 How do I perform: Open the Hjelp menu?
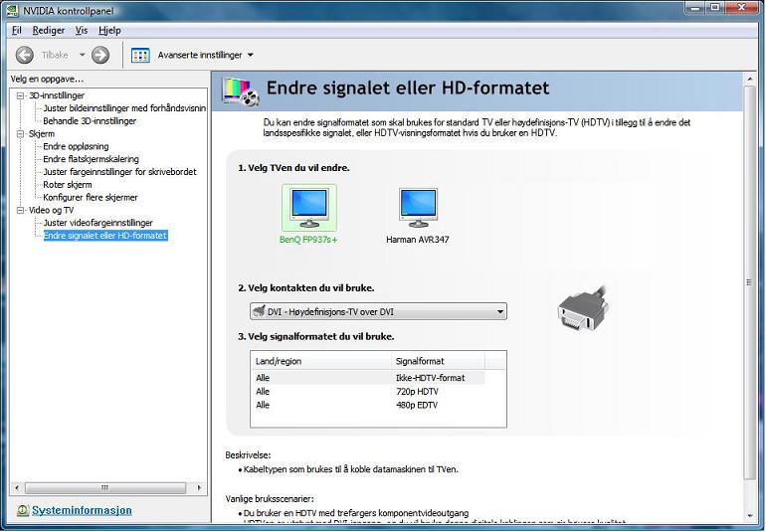(109, 30)
